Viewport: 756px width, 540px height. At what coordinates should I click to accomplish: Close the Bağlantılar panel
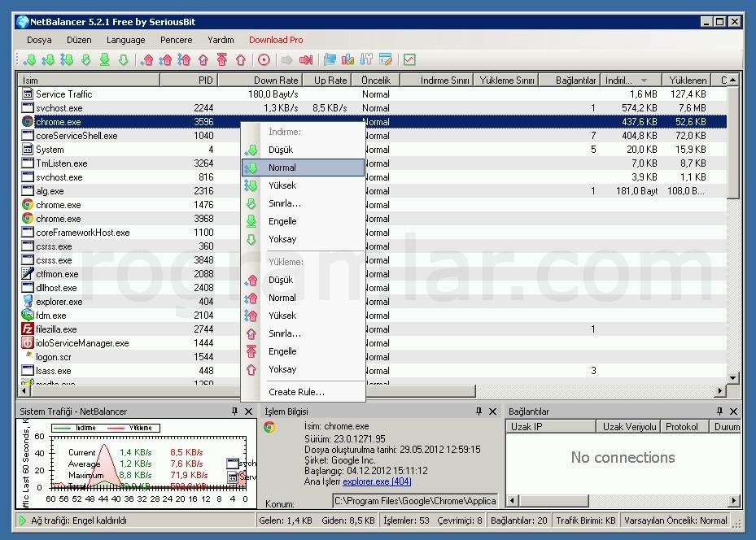[x=733, y=411]
